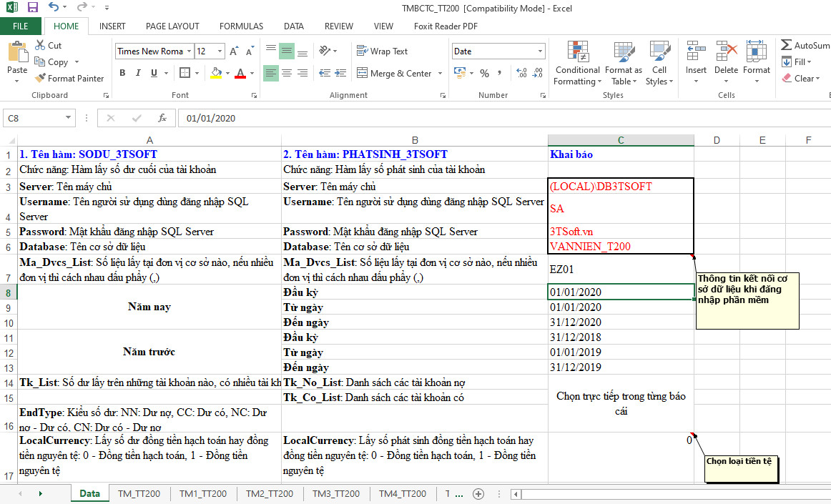Viewport: 831px width, 504px height.
Task: Click the formula bar showing 01/01/2020
Action: pos(503,118)
